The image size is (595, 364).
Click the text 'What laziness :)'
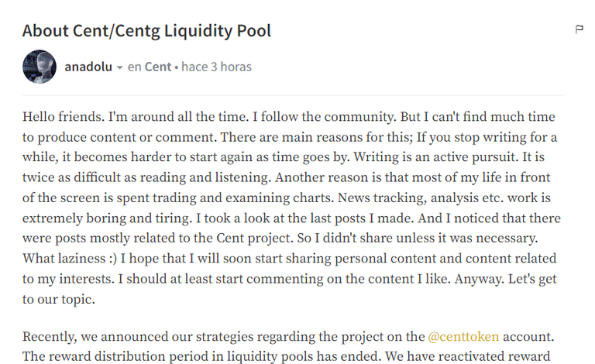click(x=70, y=258)
